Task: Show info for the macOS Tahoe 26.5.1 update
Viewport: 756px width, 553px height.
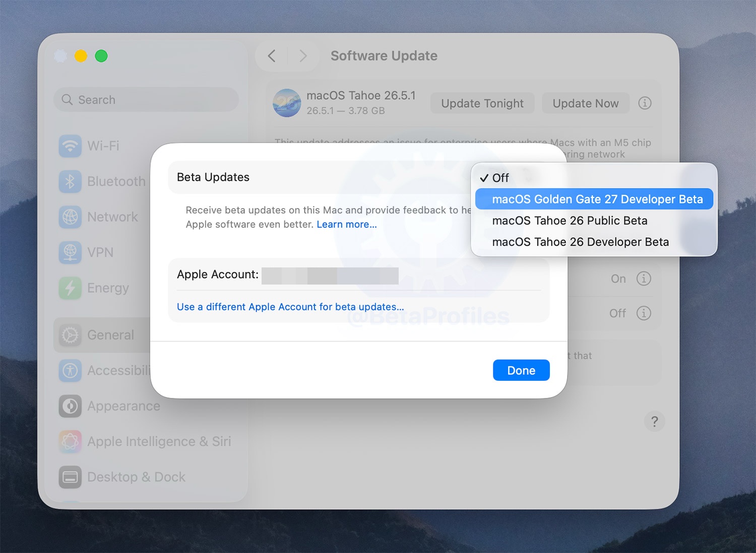Action: [645, 103]
